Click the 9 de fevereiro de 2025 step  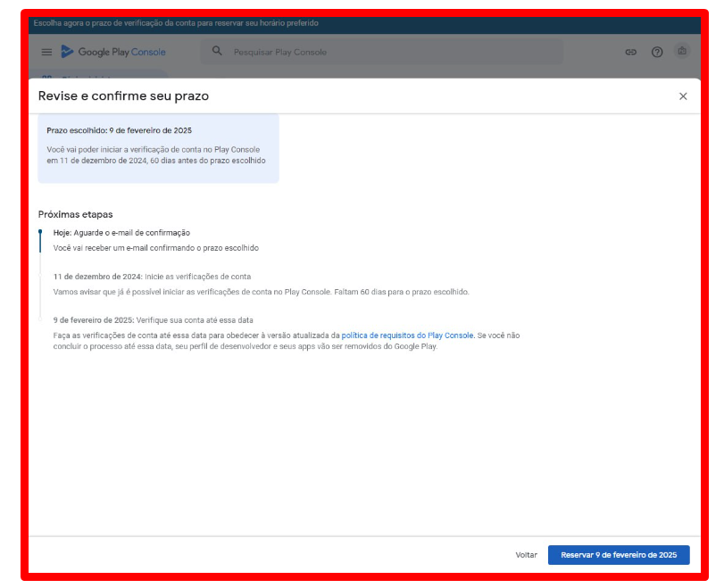154,319
